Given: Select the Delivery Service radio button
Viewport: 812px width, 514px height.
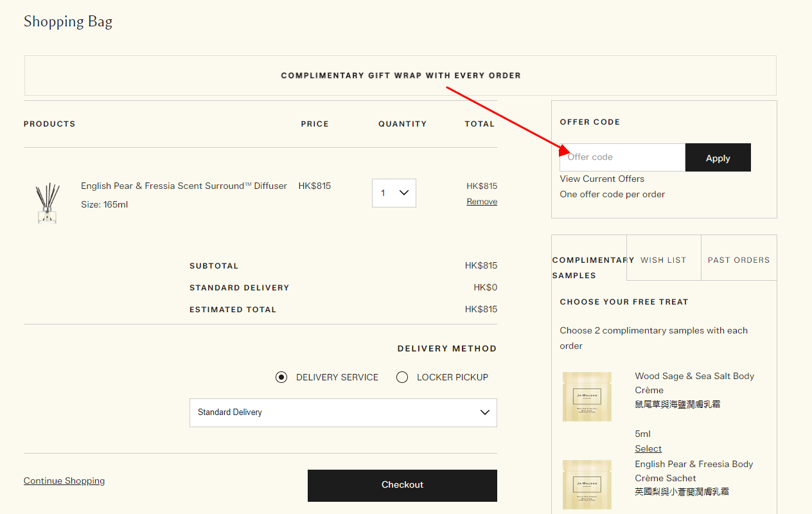Looking at the screenshot, I should 281,377.
